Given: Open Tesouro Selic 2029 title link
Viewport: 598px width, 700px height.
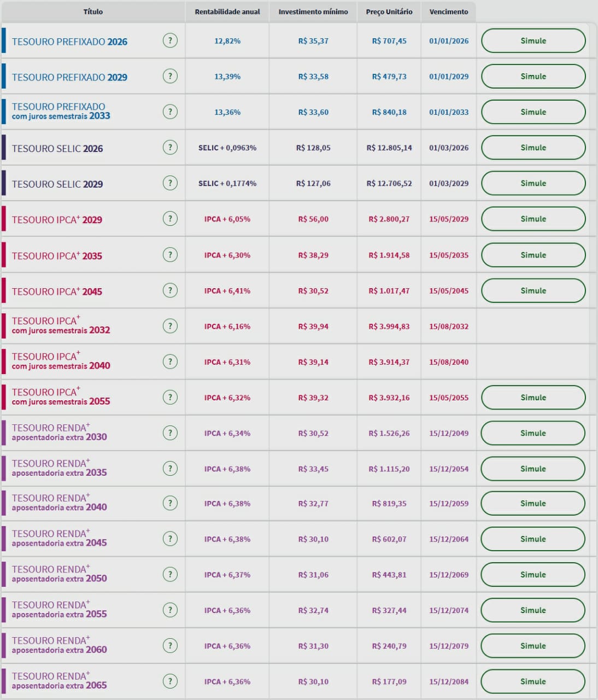Looking at the screenshot, I should coord(57,184).
